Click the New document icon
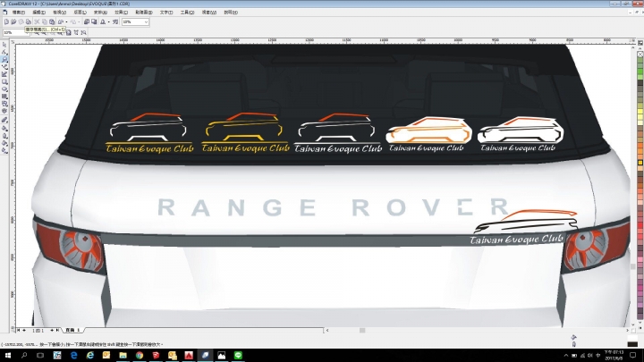Screen dimensions: 644x362 (6, 21)
